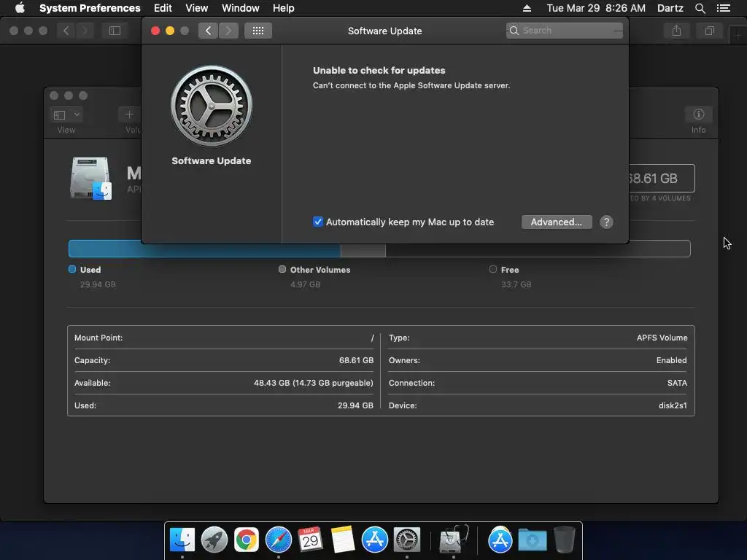
Task: Click the Used legend swatch
Action: point(72,270)
